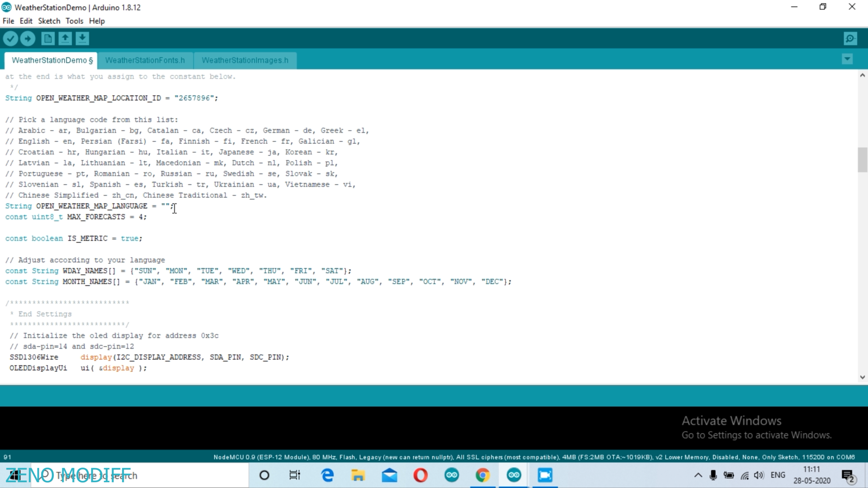The width and height of the screenshot is (868, 488).
Task: Click on MONTH_NAMES array line
Action: (258, 282)
